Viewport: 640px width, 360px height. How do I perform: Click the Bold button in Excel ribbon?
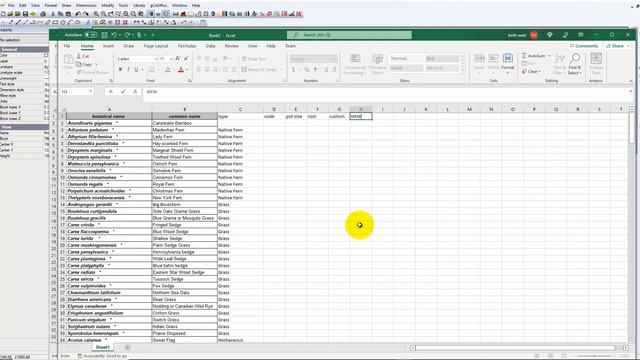click(120, 70)
